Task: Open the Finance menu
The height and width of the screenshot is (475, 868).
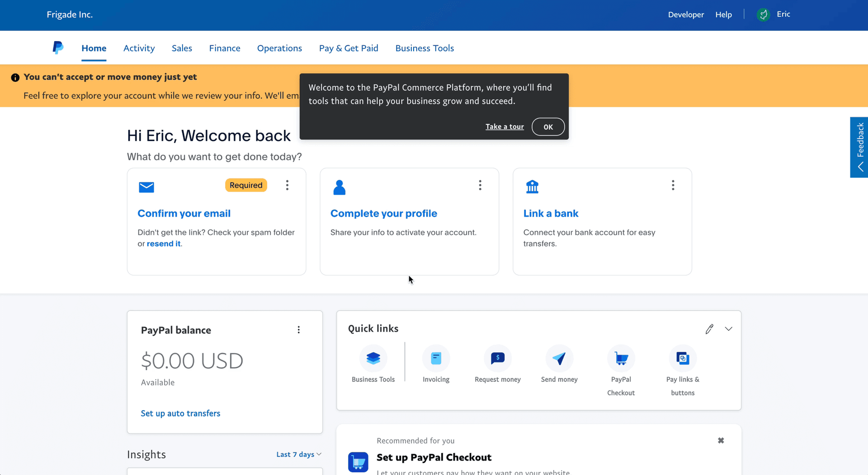Action: tap(224, 48)
